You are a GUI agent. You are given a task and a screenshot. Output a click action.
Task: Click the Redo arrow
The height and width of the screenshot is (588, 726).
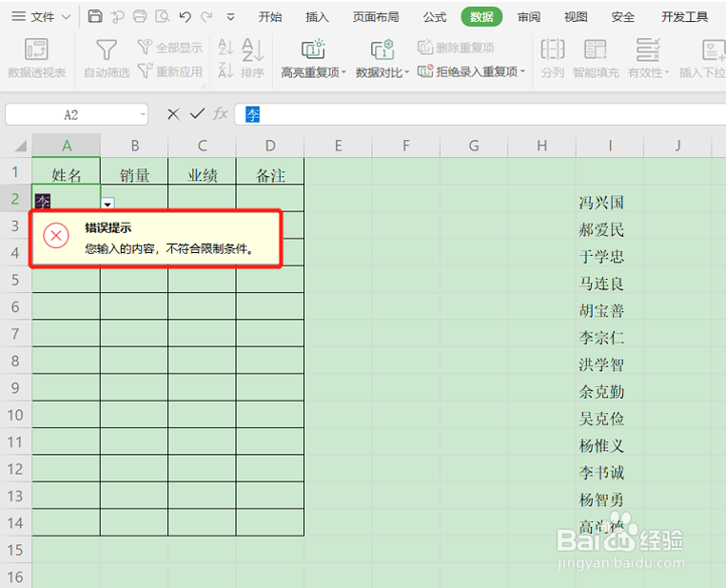(206, 17)
